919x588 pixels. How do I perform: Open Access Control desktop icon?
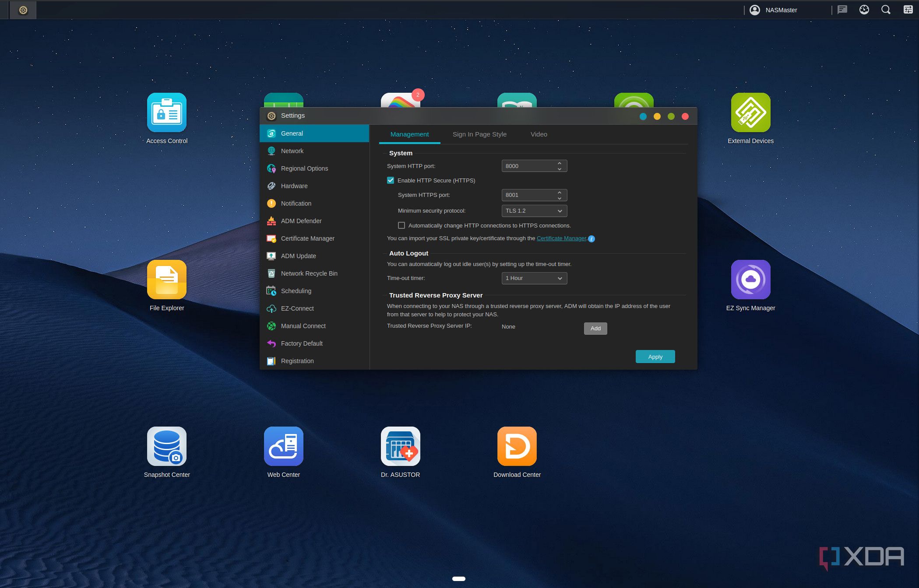pos(166,112)
